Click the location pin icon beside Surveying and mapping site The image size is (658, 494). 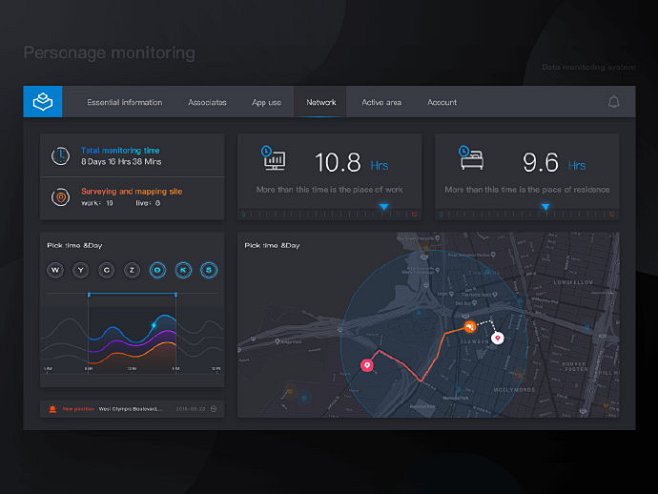click(x=60, y=197)
